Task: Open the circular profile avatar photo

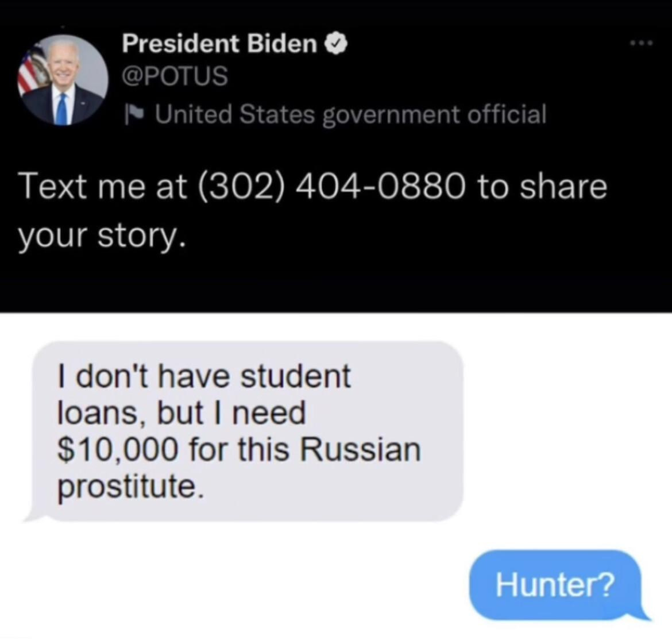Action: coord(63,80)
